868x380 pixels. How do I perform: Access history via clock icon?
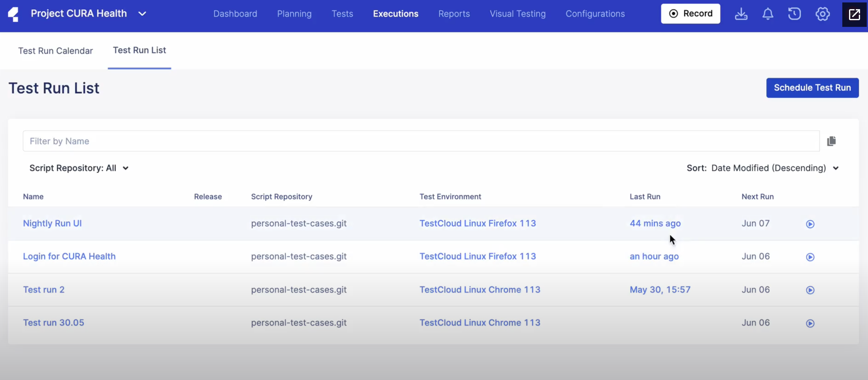(794, 14)
